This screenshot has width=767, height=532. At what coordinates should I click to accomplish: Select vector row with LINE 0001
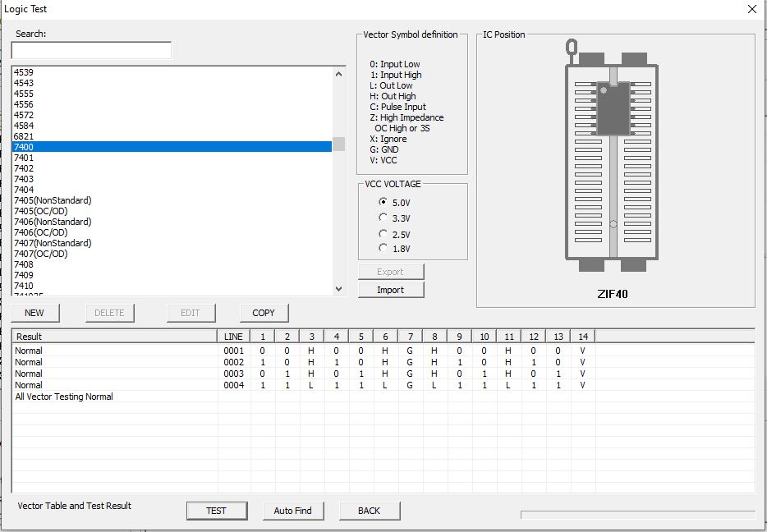click(303, 351)
